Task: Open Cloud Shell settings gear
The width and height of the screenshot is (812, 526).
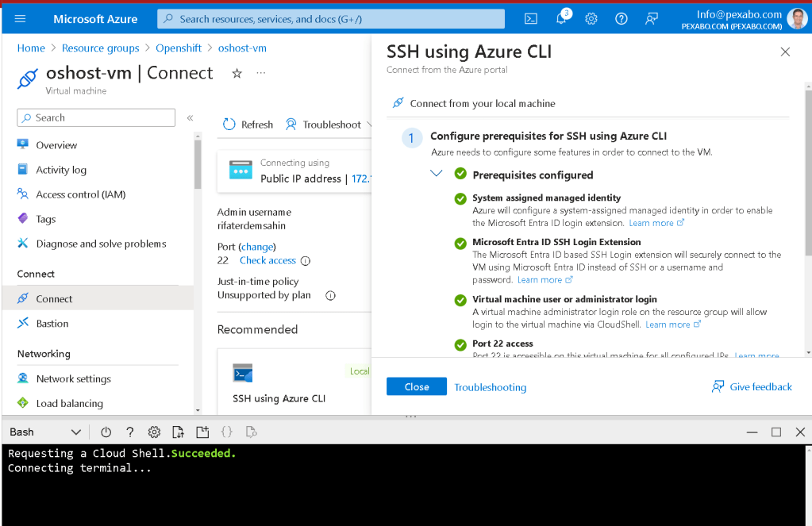Action: click(x=154, y=432)
